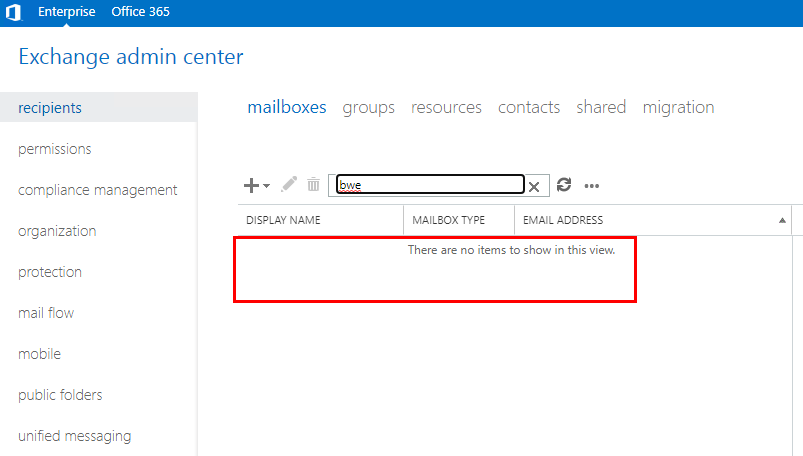Open public folders section
Image resolution: width=803 pixels, height=456 pixels.
pos(60,395)
